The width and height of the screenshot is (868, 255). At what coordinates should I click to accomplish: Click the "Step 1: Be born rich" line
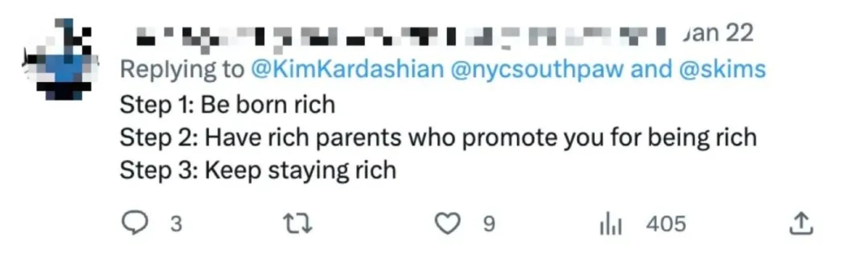pyautogui.click(x=227, y=105)
